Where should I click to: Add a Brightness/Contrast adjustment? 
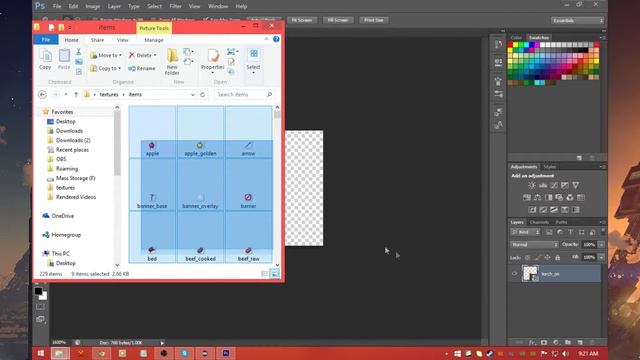(532, 185)
